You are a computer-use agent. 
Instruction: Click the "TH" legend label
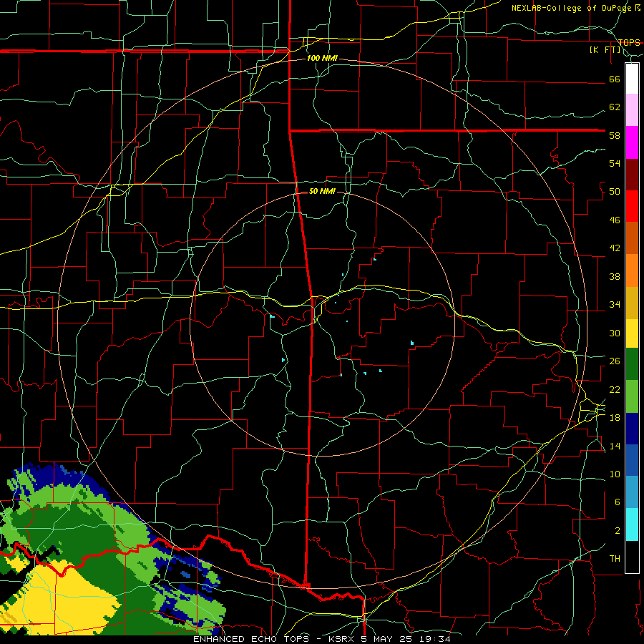tap(615, 559)
